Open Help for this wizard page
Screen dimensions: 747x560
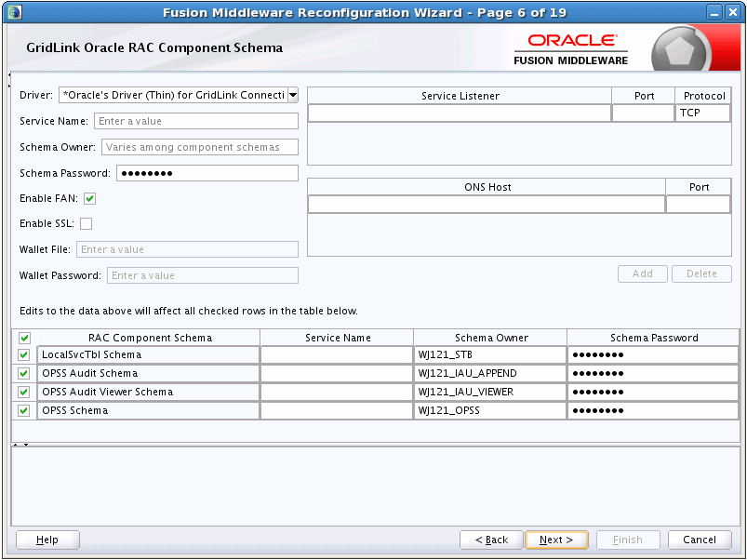point(47,540)
